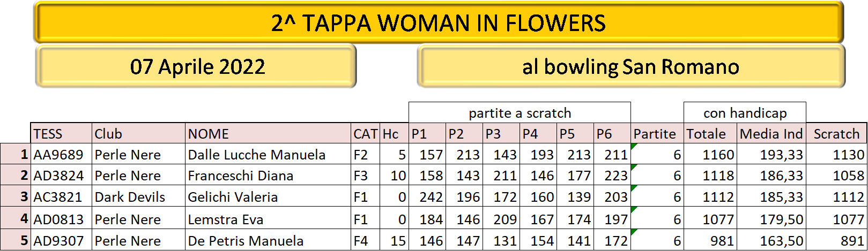This screenshot has width=868, height=251.
Task: Select the Media Ind header cell
Action: tap(771, 133)
